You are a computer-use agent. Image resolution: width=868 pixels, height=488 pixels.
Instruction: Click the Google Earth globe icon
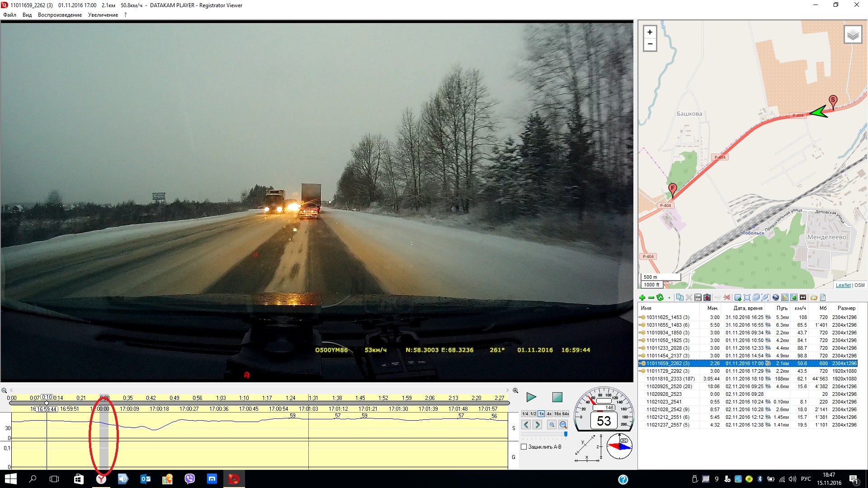pyautogui.click(x=776, y=297)
